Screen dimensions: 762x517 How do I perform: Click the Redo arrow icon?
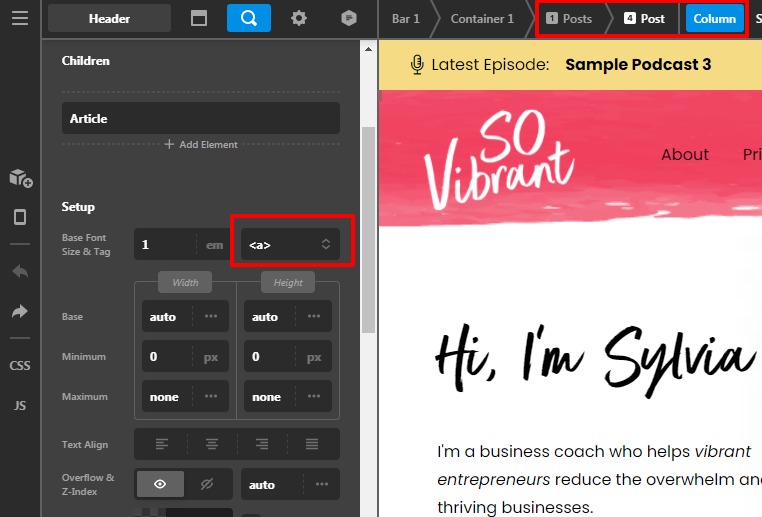coord(20,311)
